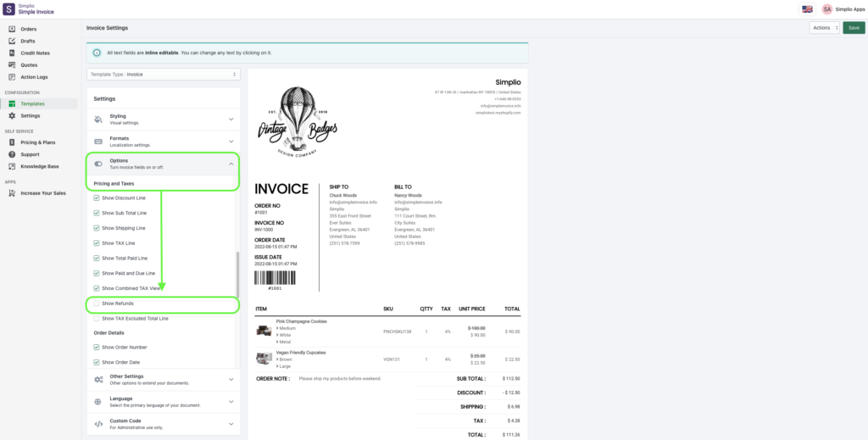Image resolution: width=868 pixels, height=440 pixels.
Task: Click the Drafts sidebar icon
Action: click(x=12, y=41)
